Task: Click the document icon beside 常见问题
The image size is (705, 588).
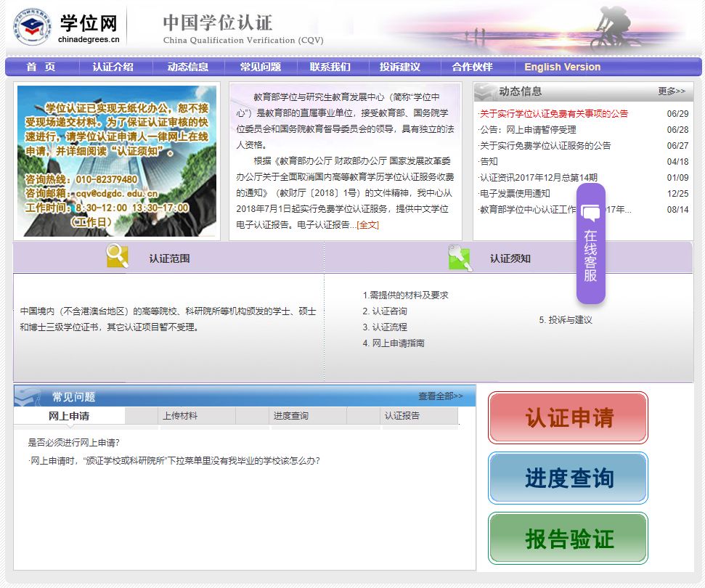Action: (30, 394)
